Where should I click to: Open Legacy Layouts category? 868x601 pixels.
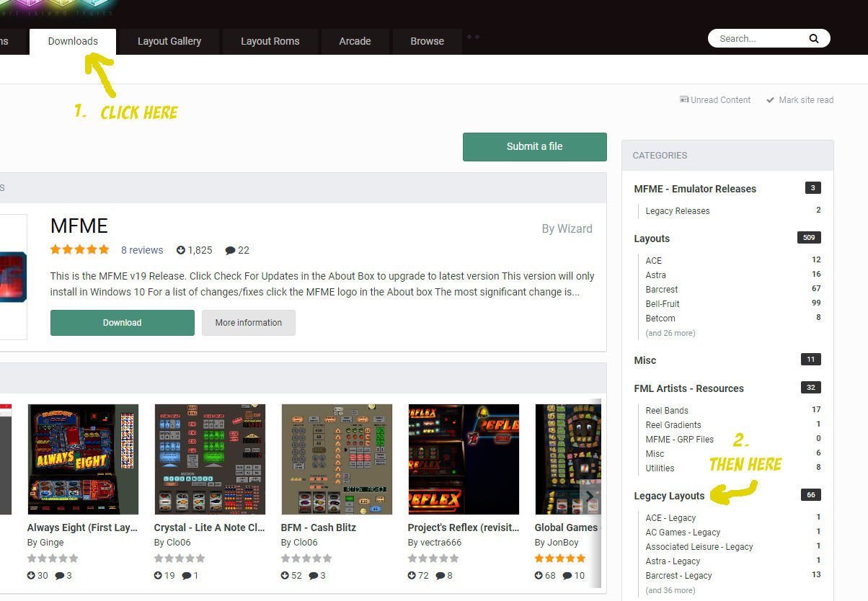669,496
